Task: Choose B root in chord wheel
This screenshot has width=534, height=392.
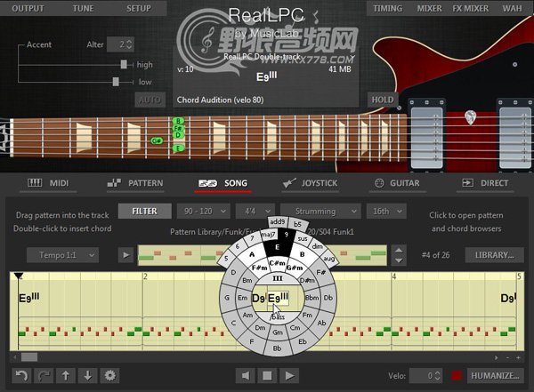Action: click(x=302, y=254)
